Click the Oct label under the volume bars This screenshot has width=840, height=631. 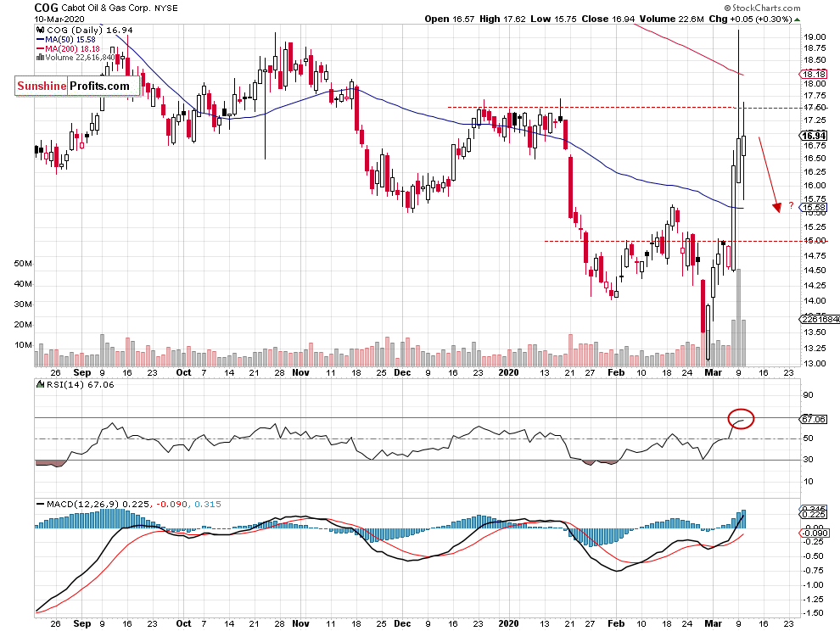[184, 373]
